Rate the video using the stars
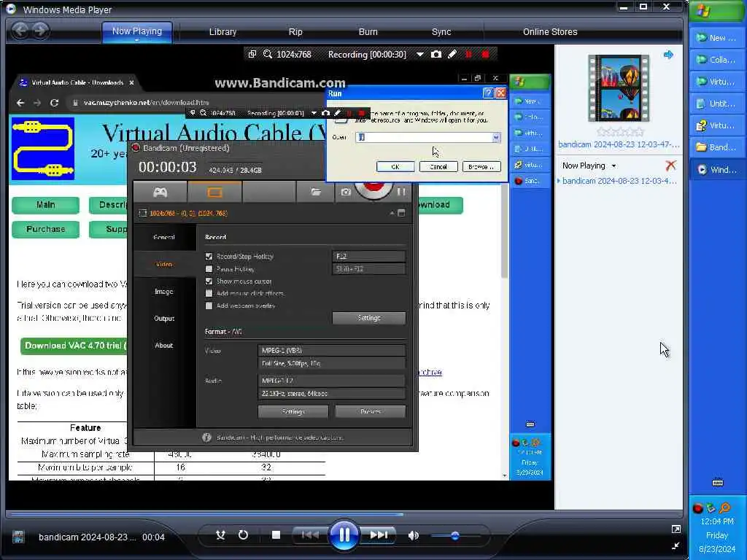 pyautogui.click(x=619, y=132)
